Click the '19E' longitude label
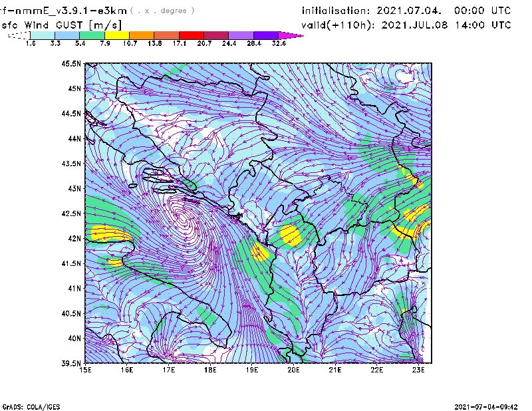Viewport: 532px width, 411px height. [x=252, y=370]
